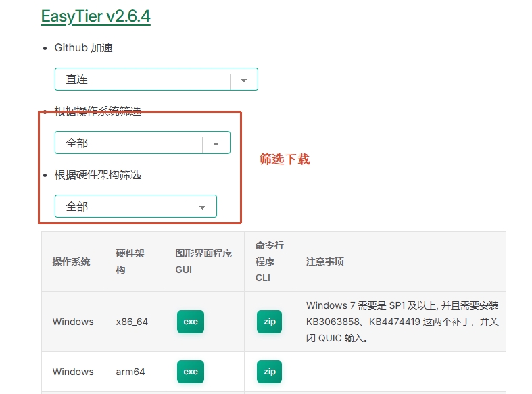
Task: Click the arrow of the operating system filter
Action: point(216,144)
